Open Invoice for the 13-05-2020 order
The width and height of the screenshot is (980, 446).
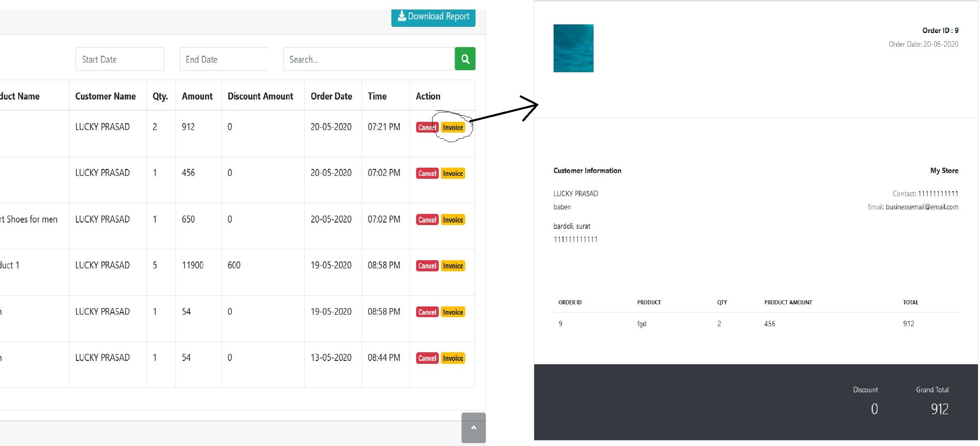pyautogui.click(x=452, y=358)
